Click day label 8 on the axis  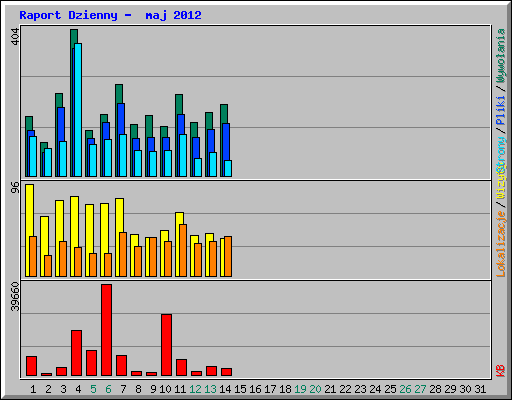[138, 389]
